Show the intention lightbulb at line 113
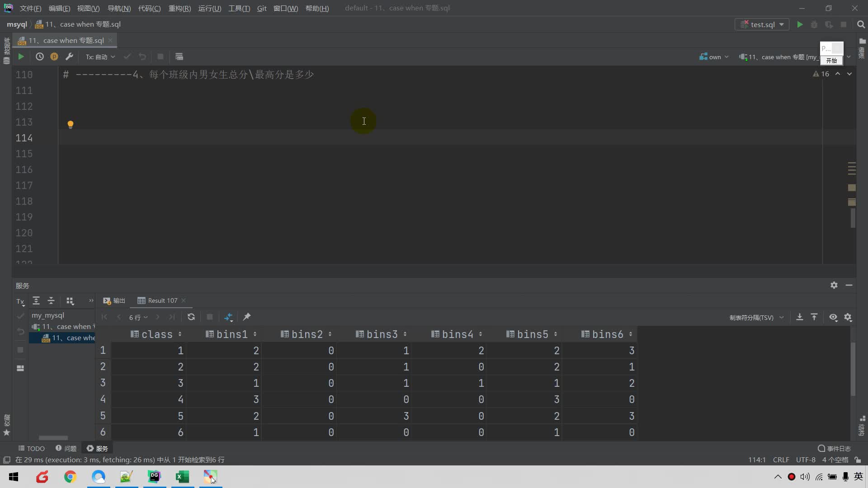Image resolution: width=868 pixels, height=488 pixels. coord(71,124)
